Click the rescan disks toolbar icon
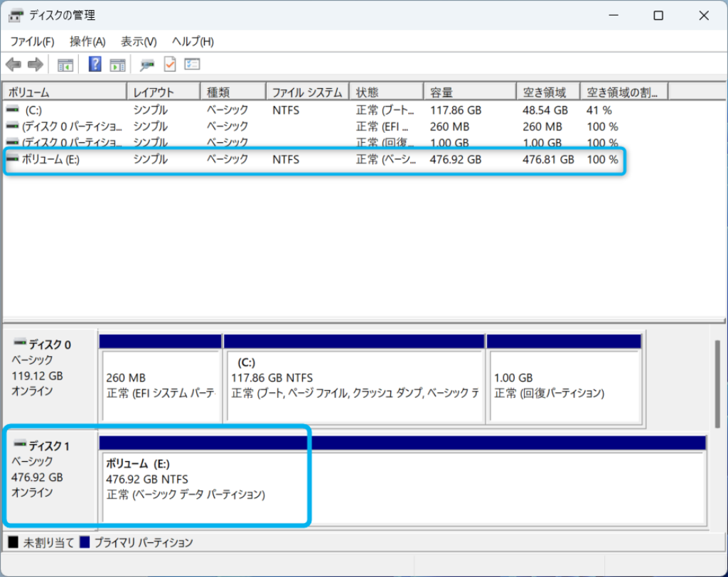Image resolution: width=728 pixels, height=577 pixels. [147, 65]
